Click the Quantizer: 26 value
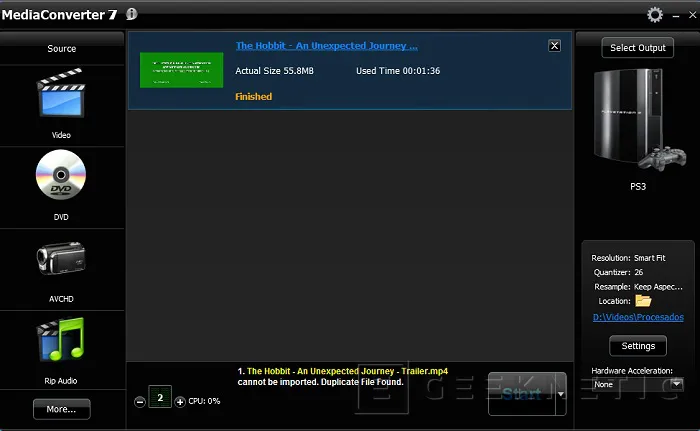 pos(638,272)
